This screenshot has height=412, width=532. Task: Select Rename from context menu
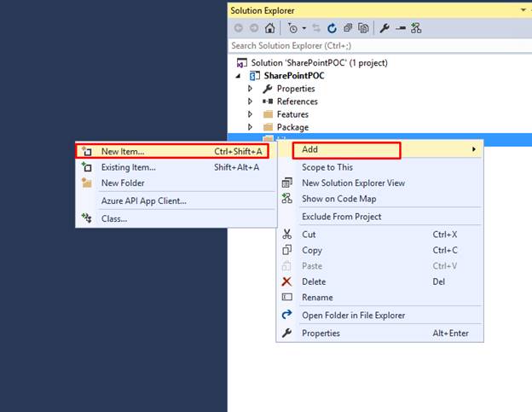pyautogui.click(x=379, y=297)
